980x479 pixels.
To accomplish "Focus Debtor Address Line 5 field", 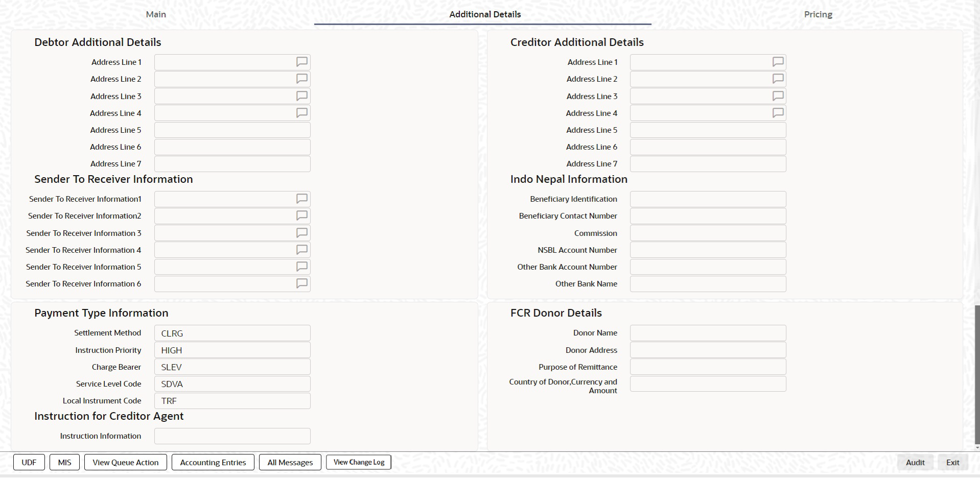I will tap(232, 130).
